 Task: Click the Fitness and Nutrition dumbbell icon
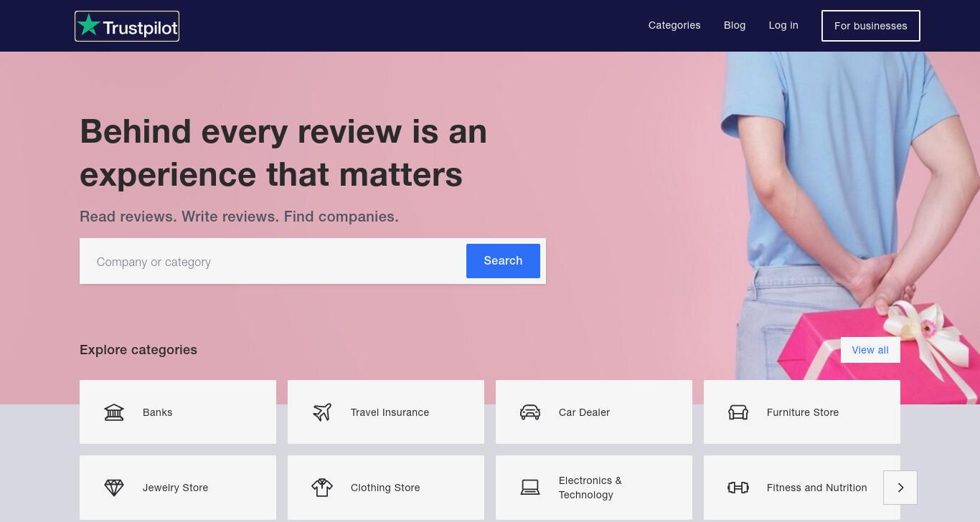pos(738,488)
